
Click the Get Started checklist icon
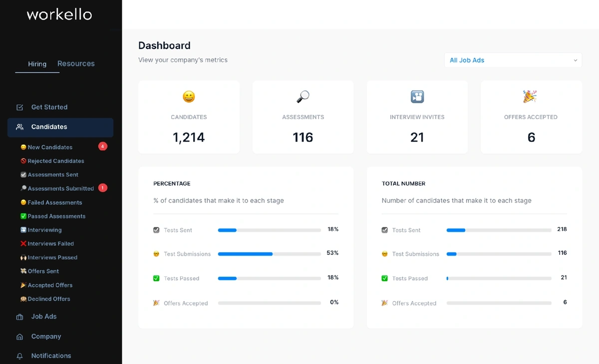pyautogui.click(x=20, y=107)
